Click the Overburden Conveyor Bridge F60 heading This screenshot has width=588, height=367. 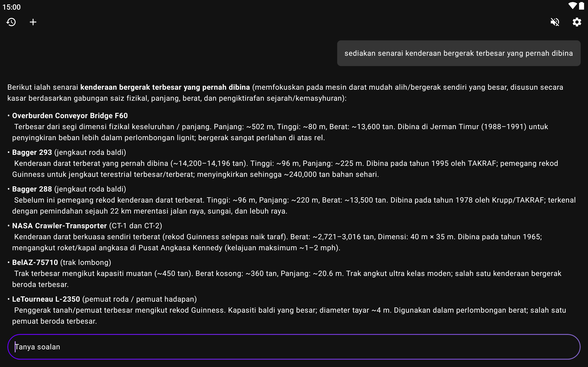[70, 116]
